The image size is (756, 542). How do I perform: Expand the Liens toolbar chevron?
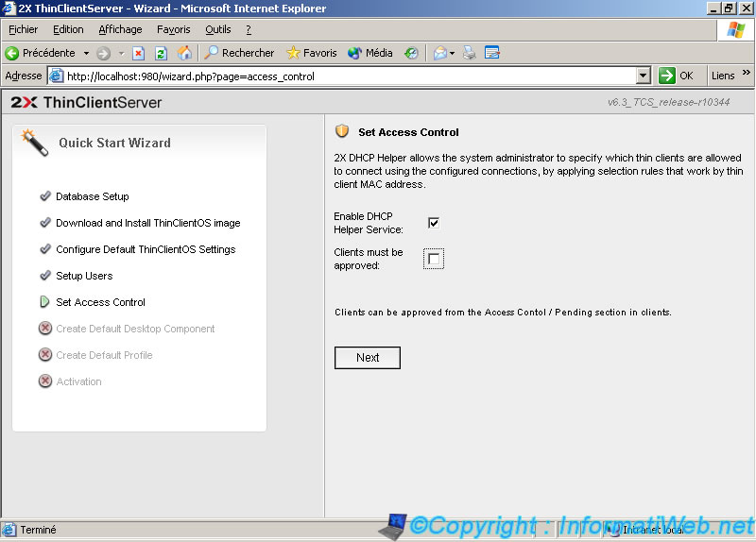pos(746,73)
